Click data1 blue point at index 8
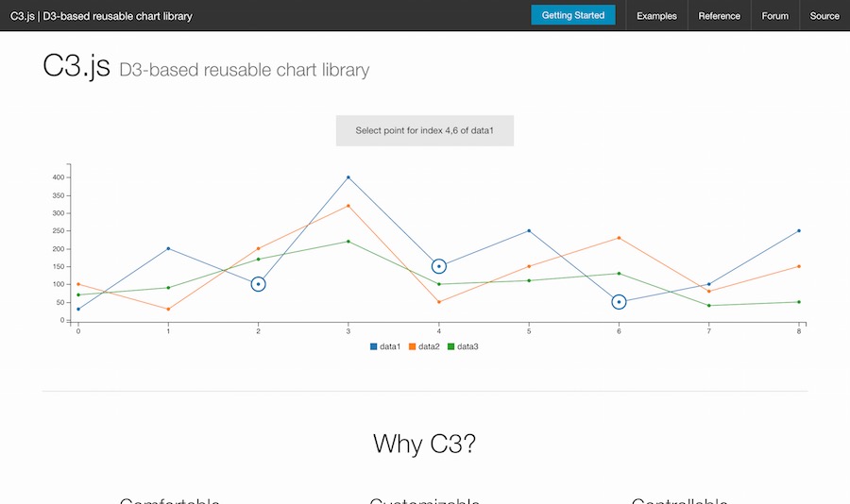The image size is (850, 504). (799, 231)
